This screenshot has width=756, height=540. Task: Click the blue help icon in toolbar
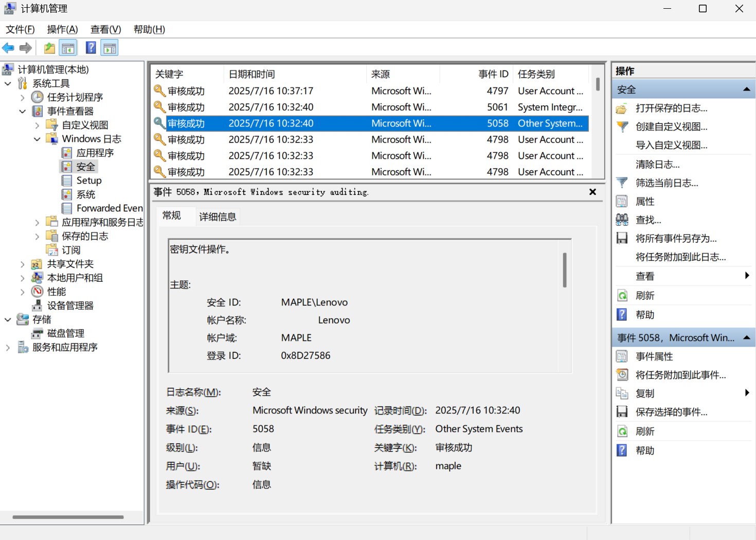pos(91,48)
